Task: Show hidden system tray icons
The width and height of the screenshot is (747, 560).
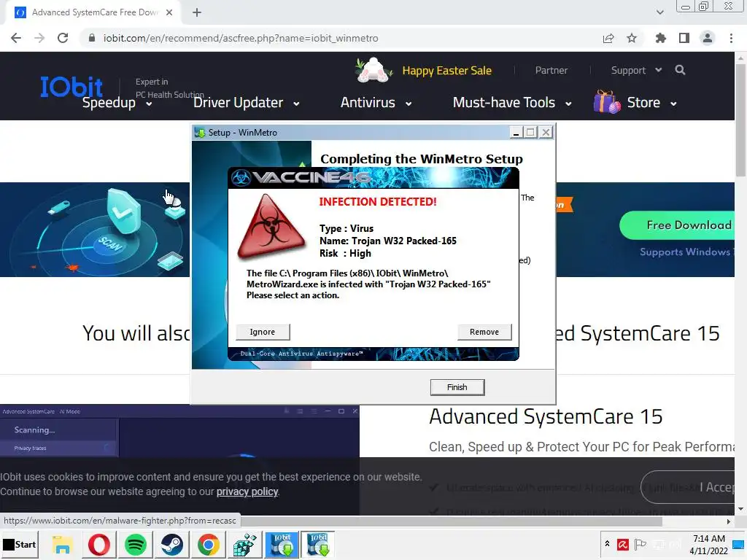Action: [x=607, y=544]
